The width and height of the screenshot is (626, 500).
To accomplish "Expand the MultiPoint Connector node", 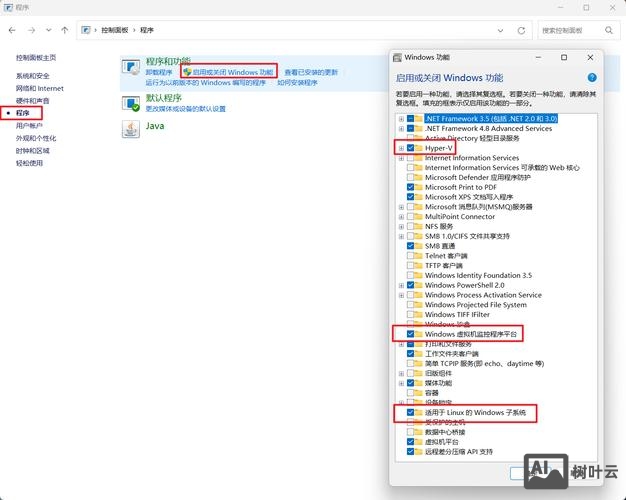I will pos(401,217).
